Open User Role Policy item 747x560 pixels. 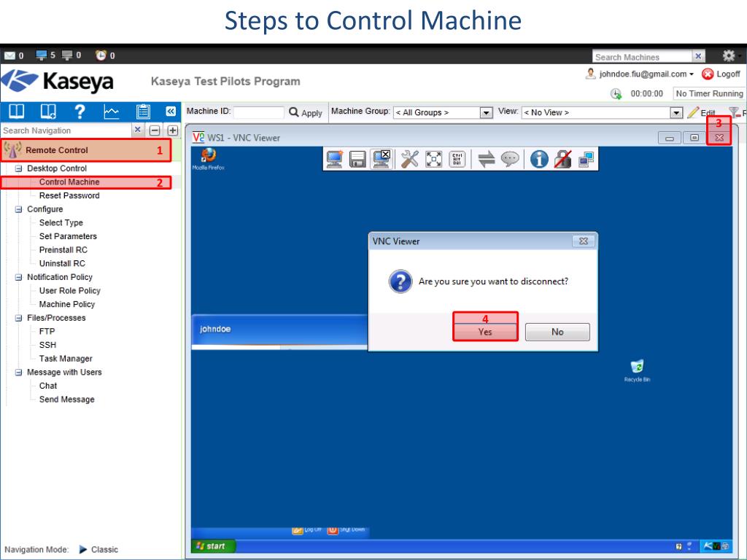coord(69,290)
